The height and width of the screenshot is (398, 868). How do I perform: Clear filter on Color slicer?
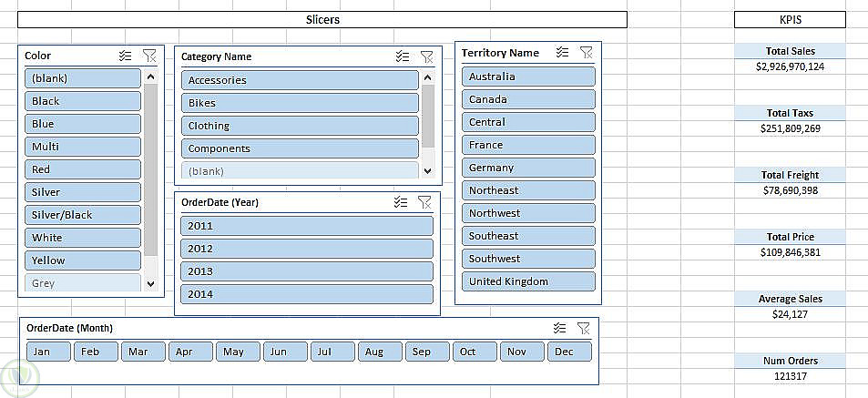pos(149,56)
